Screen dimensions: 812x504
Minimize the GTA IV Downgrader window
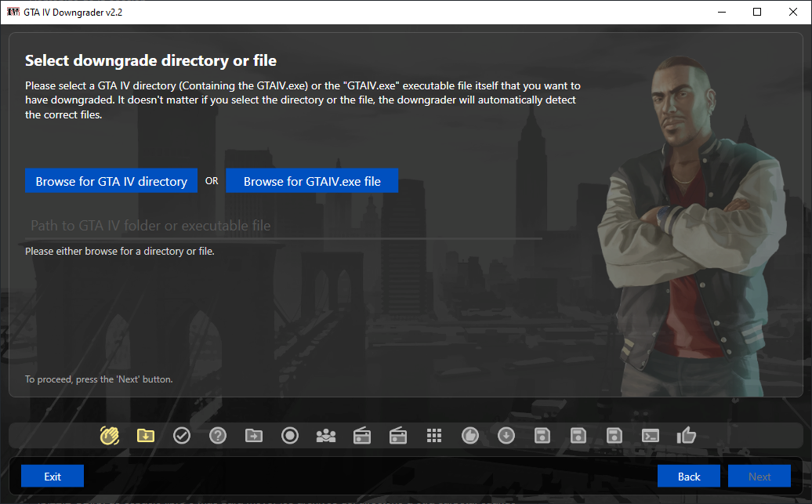[x=722, y=12]
